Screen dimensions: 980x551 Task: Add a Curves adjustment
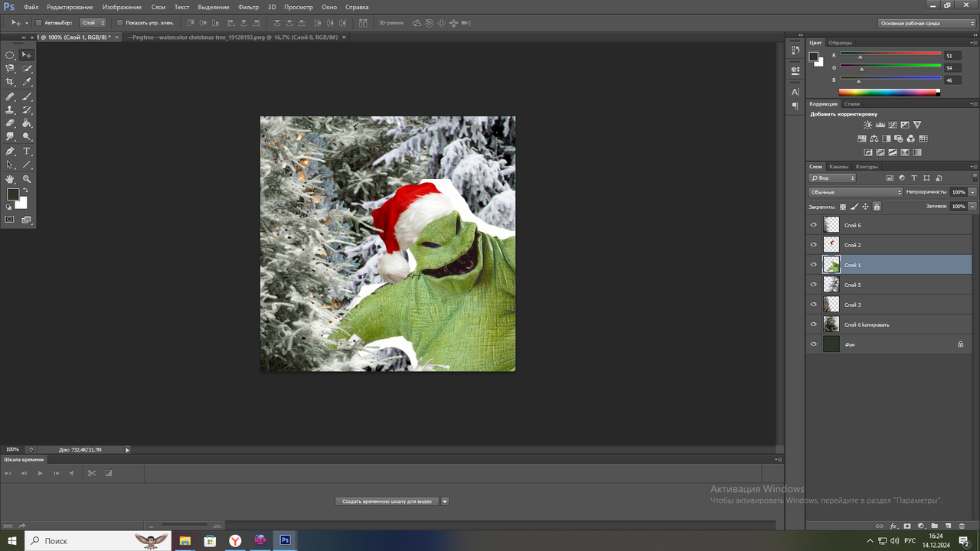pyautogui.click(x=892, y=125)
